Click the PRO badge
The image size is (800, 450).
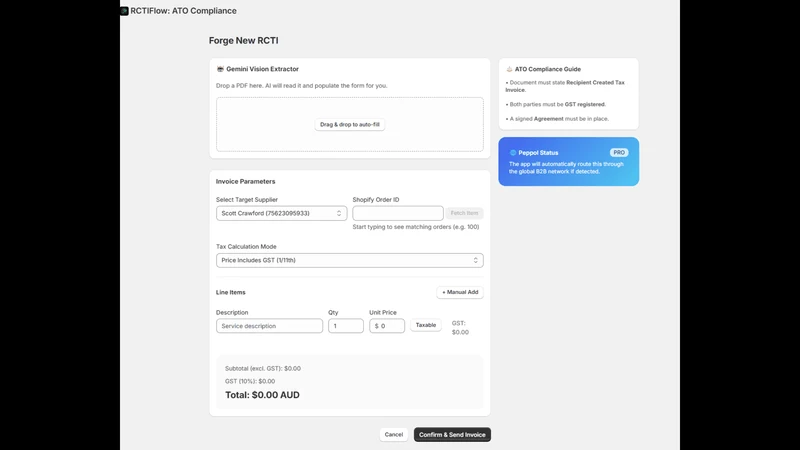619,153
